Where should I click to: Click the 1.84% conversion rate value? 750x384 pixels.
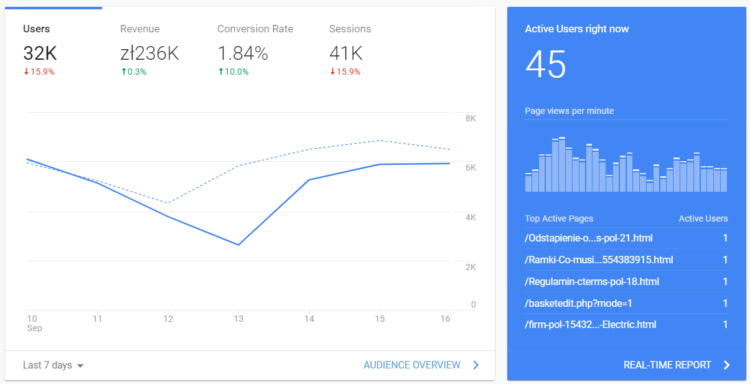[243, 53]
